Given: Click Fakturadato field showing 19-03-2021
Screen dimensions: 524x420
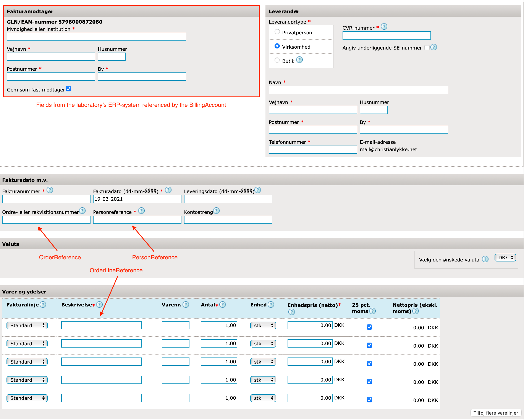Looking at the screenshot, I should pyautogui.click(x=137, y=199).
